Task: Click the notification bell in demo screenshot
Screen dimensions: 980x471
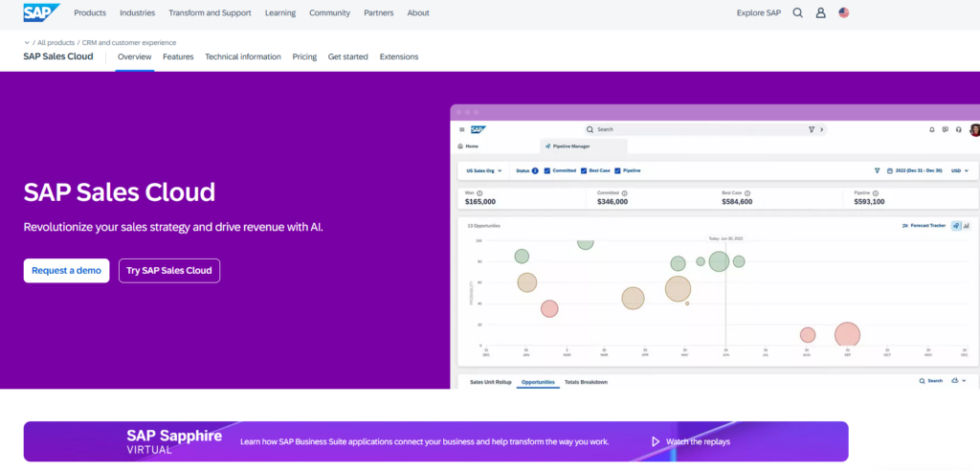Action: click(932, 129)
